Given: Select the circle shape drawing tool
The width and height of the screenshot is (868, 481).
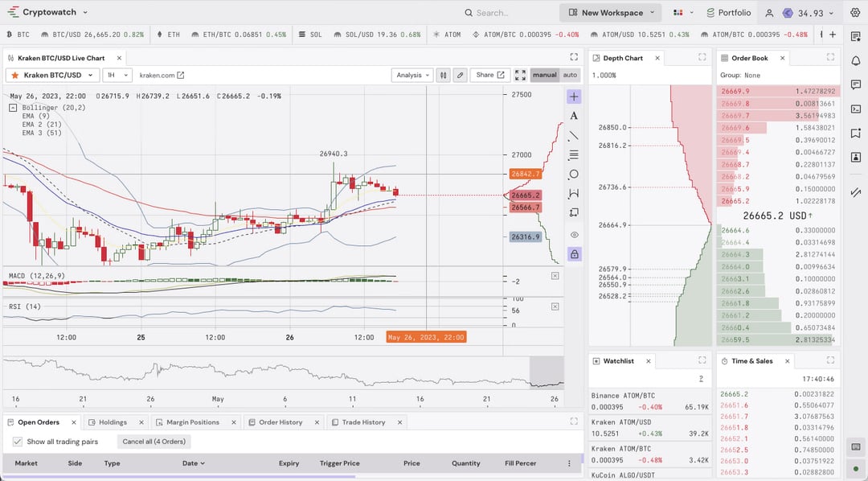Looking at the screenshot, I should (574, 174).
